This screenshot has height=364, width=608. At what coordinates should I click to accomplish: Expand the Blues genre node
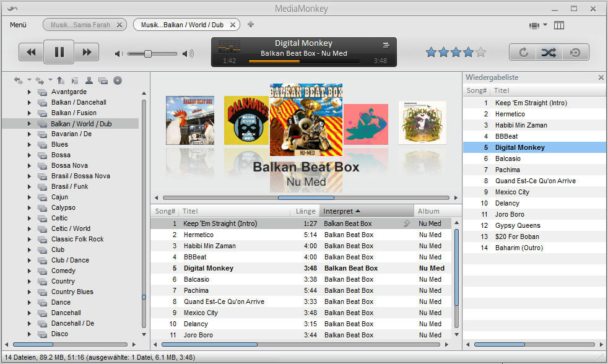29,145
